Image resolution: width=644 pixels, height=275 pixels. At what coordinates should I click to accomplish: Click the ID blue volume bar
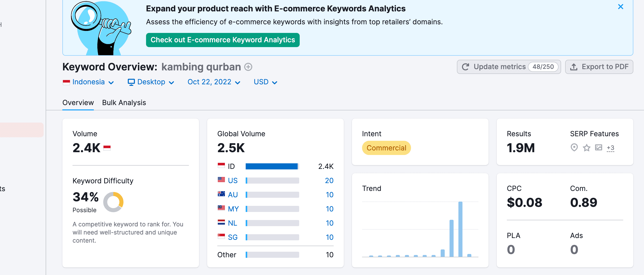(x=272, y=166)
